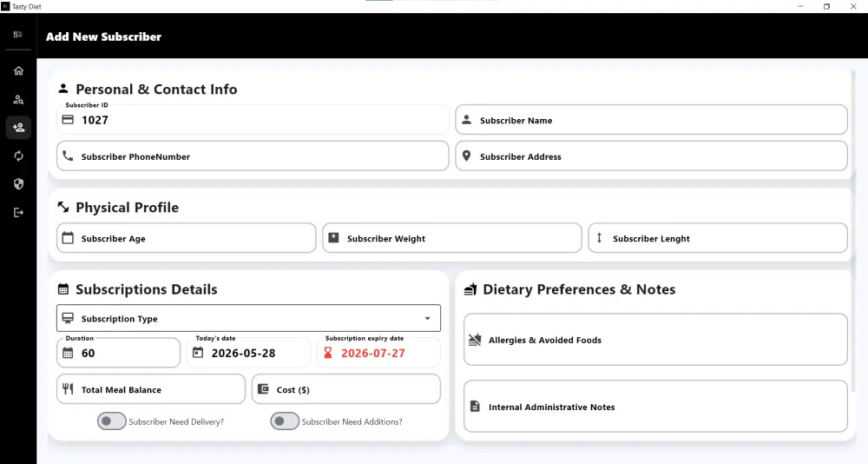The width and height of the screenshot is (868, 464).
Task: Edit the Duration field value 60
Action: [118, 353]
